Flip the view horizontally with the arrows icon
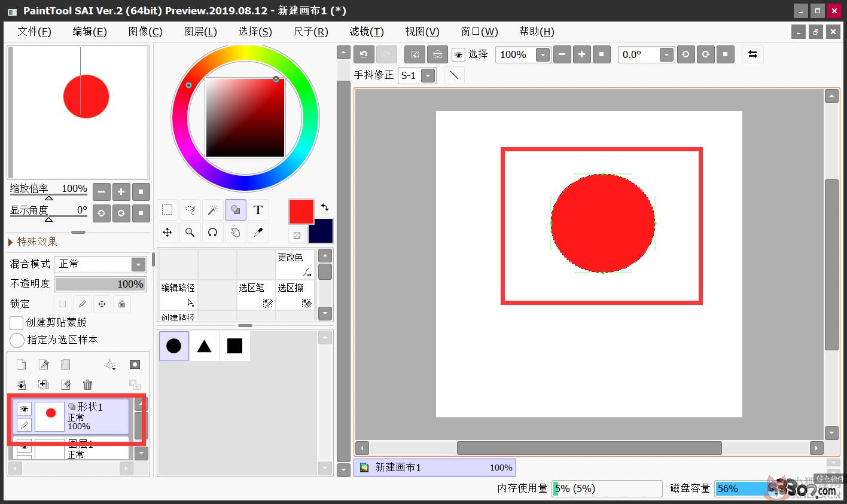 752,54
